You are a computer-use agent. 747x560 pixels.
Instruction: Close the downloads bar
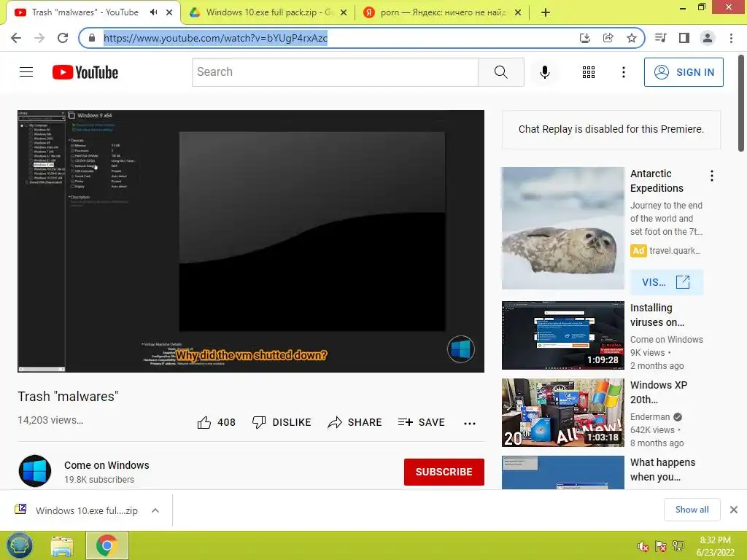click(x=734, y=510)
